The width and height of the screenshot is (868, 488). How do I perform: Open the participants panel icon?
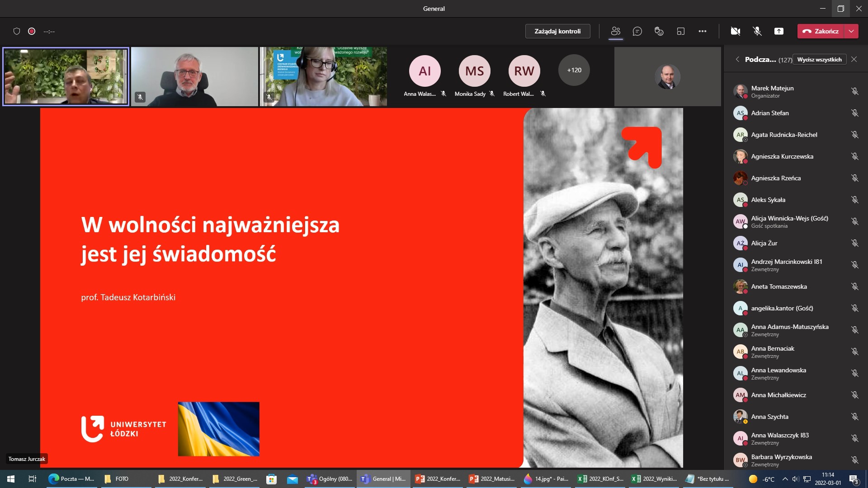616,31
